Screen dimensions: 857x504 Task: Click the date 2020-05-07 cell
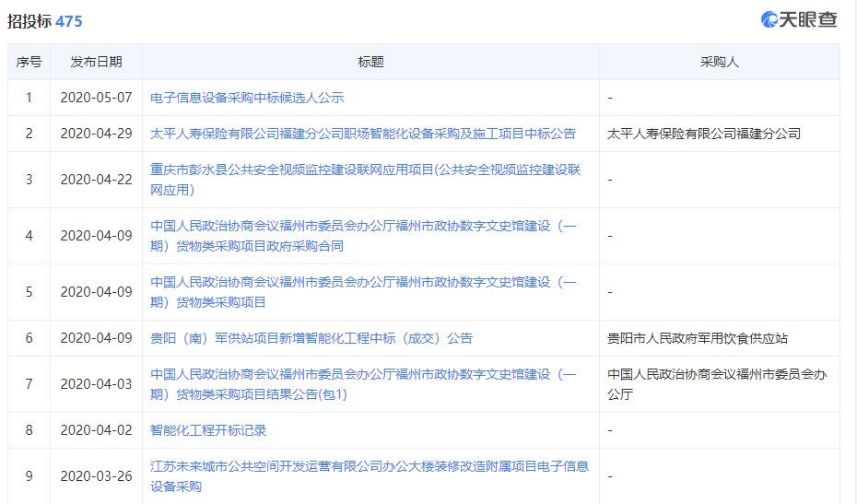pos(96,98)
